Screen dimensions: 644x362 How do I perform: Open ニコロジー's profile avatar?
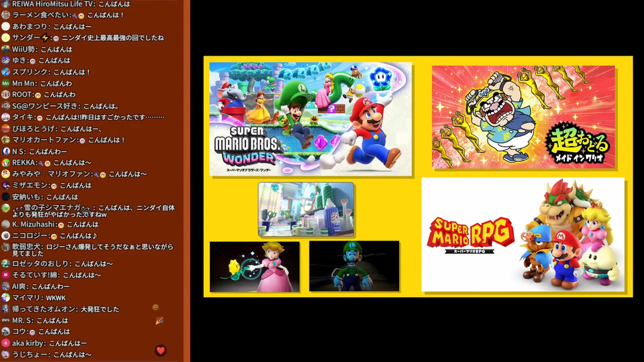(x=5, y=236)
